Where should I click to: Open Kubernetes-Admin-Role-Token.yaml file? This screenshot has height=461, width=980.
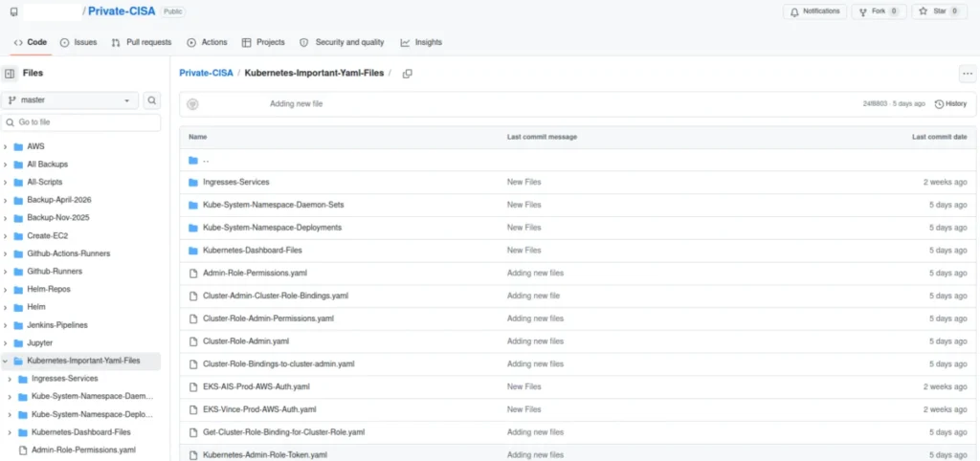(265, 454)
